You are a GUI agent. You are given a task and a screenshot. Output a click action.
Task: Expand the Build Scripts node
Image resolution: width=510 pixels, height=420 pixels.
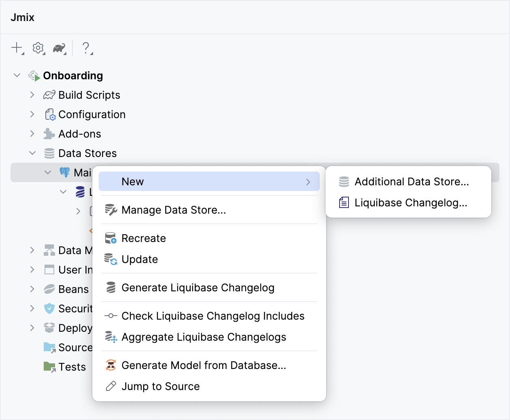pyautogui.click(x=32, y=95)
